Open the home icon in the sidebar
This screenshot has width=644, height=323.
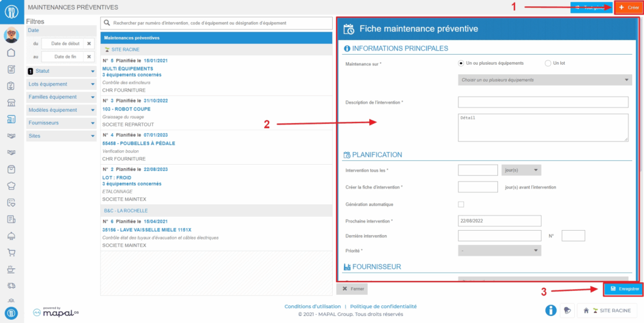point(11,52)
